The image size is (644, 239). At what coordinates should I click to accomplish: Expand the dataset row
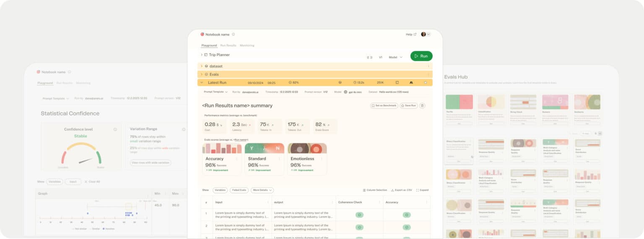[x=202, y=66]
